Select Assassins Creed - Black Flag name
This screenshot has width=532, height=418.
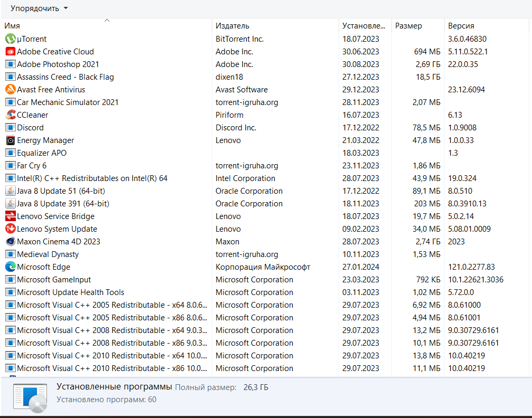click(x=66, y=77)
